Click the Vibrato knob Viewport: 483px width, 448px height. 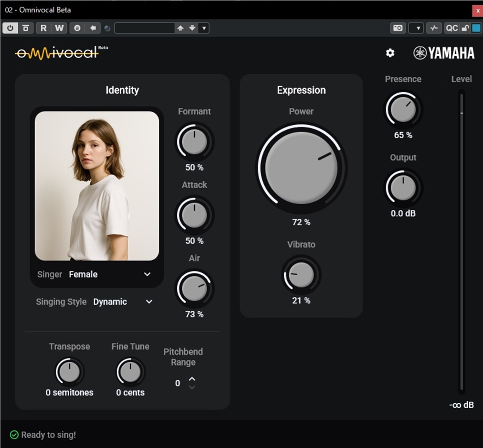pyautogui.click(x=301, y=275)
